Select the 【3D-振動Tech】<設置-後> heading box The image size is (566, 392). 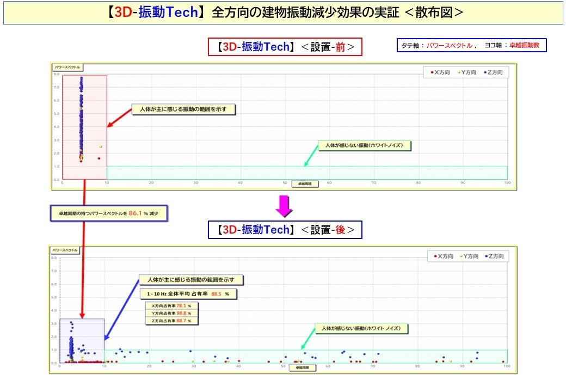[x=285, y=230]
